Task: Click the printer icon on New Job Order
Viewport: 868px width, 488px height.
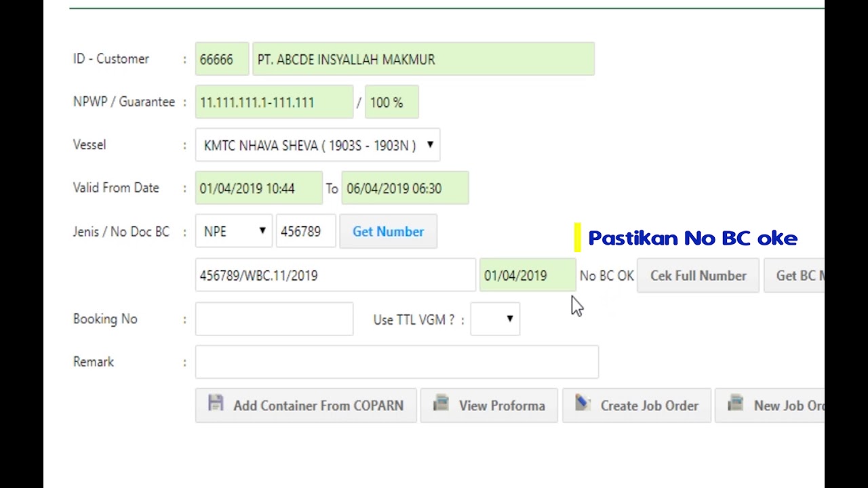Action: click(735, 403)
